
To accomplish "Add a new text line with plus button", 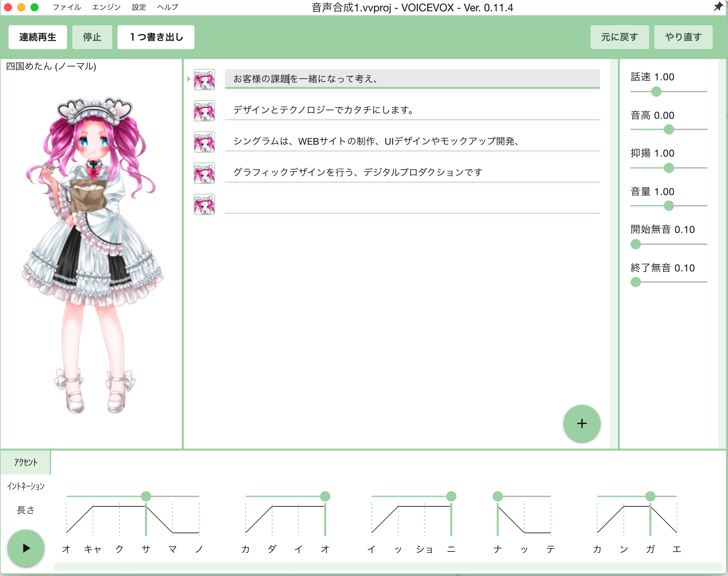I will tap(582, 423).
